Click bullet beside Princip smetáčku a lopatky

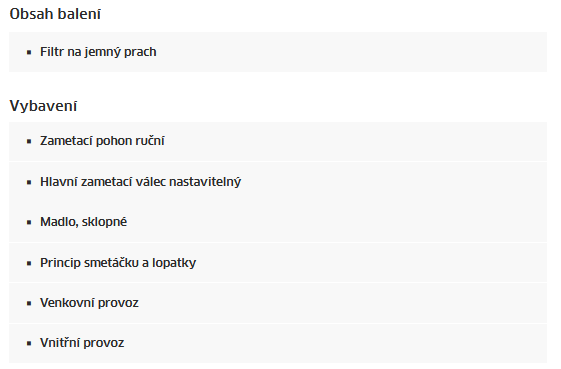click(x=29, y=264)
